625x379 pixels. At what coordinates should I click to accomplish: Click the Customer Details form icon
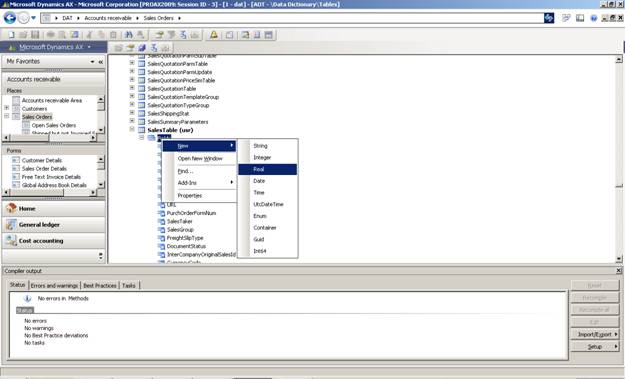click(16, 160)
